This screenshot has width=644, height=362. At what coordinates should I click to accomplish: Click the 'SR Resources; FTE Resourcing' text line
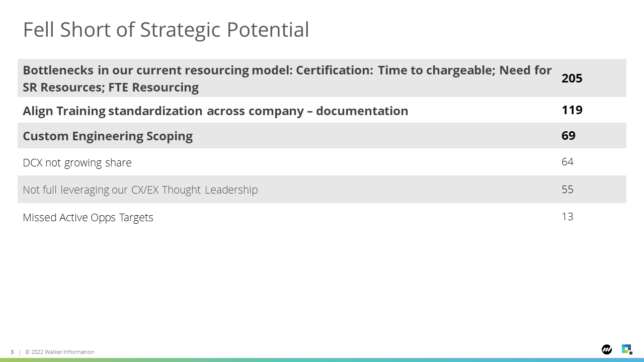(x=111, y=87)
